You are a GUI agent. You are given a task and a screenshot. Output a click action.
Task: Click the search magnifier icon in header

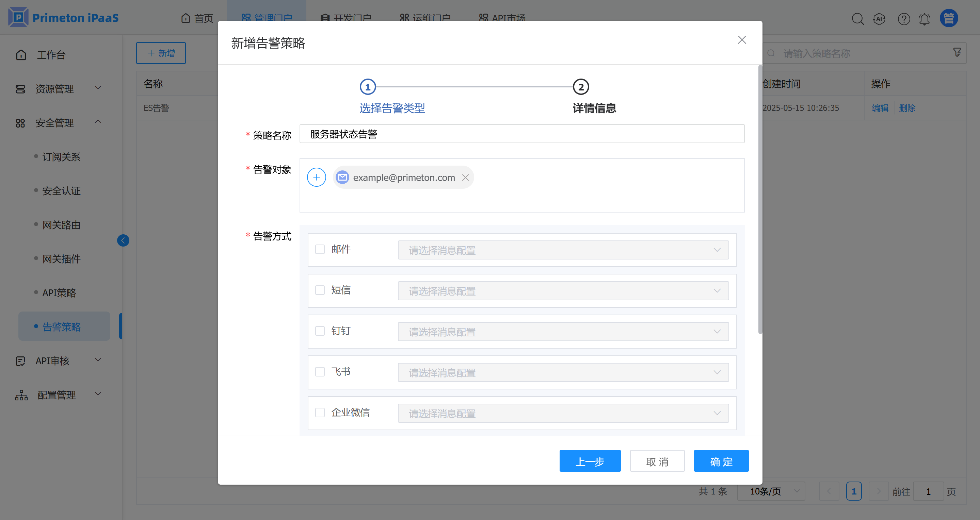(857, 19)
